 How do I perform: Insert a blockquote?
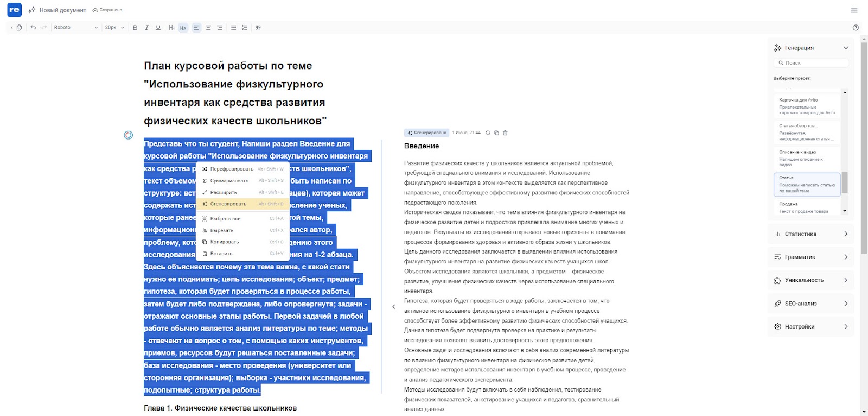[x=258, y=28]
